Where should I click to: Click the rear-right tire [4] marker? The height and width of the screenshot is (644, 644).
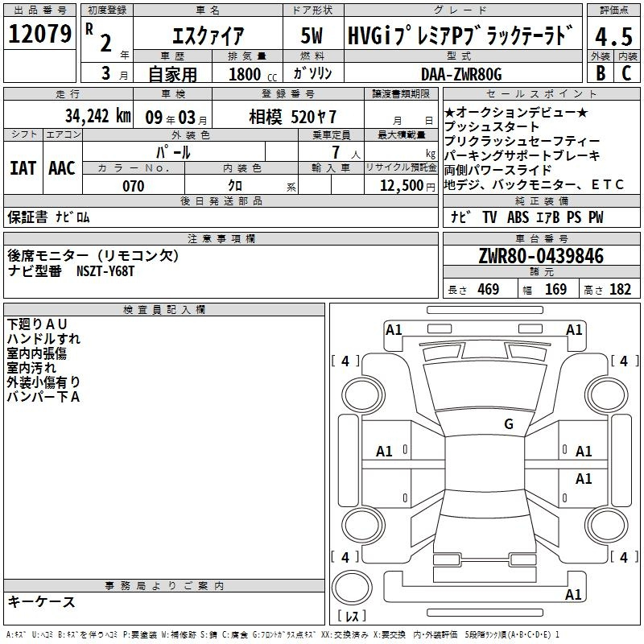point(620,557)
